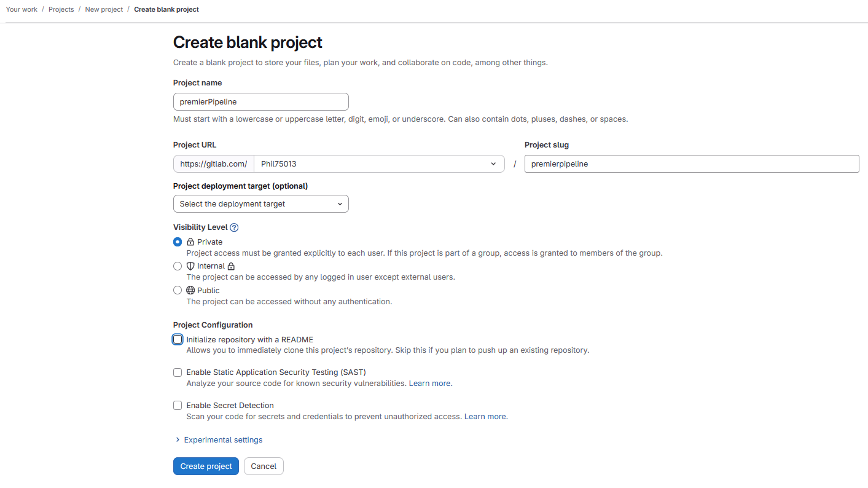Select the Private visibility radio button
868x488 pixels.
(178, 242)
